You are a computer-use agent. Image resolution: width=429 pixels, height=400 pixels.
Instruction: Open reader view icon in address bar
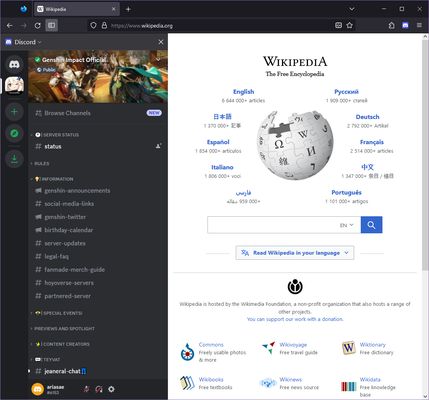(x=338, y=25)
